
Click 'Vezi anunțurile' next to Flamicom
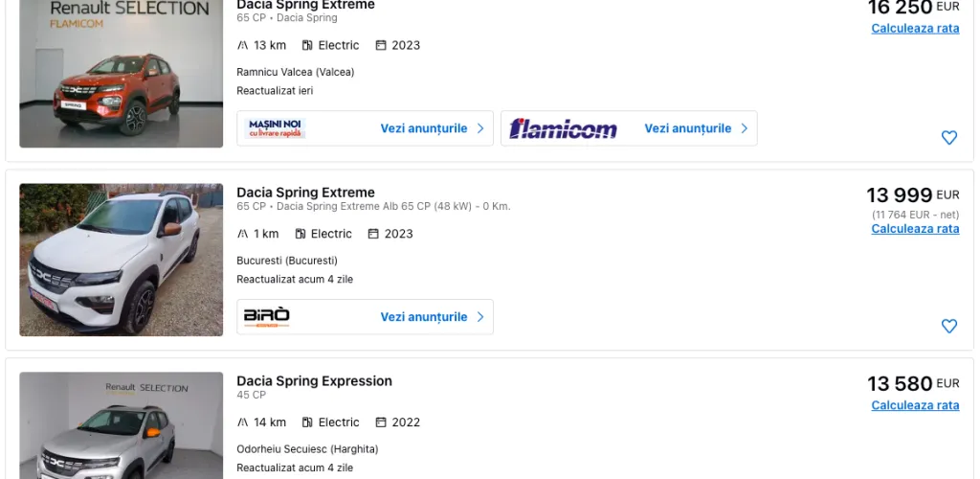[x=687, y=128]
